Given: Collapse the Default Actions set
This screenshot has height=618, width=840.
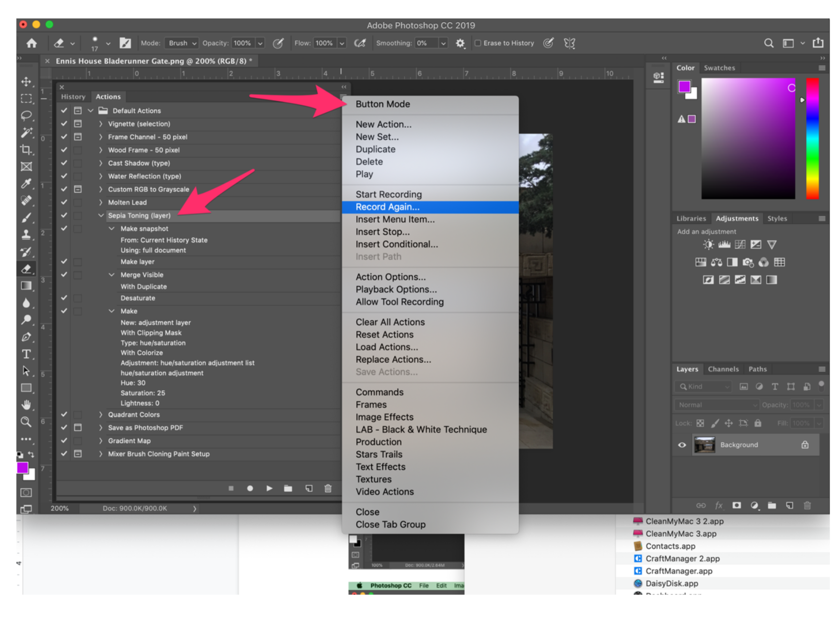Looking at the screenshot, I should tap(91, 111).
